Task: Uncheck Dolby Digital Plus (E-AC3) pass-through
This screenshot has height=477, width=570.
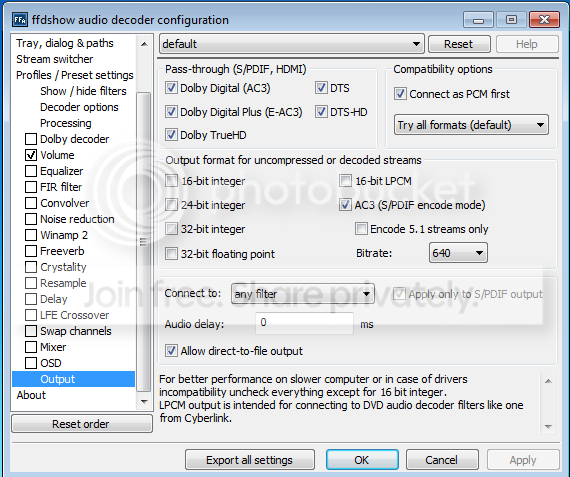Action: point(171,112)
